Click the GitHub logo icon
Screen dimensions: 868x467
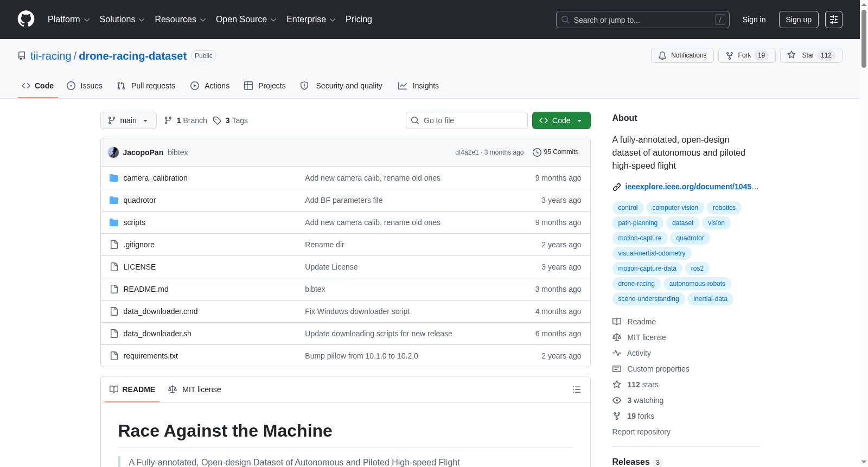point(26,20)
